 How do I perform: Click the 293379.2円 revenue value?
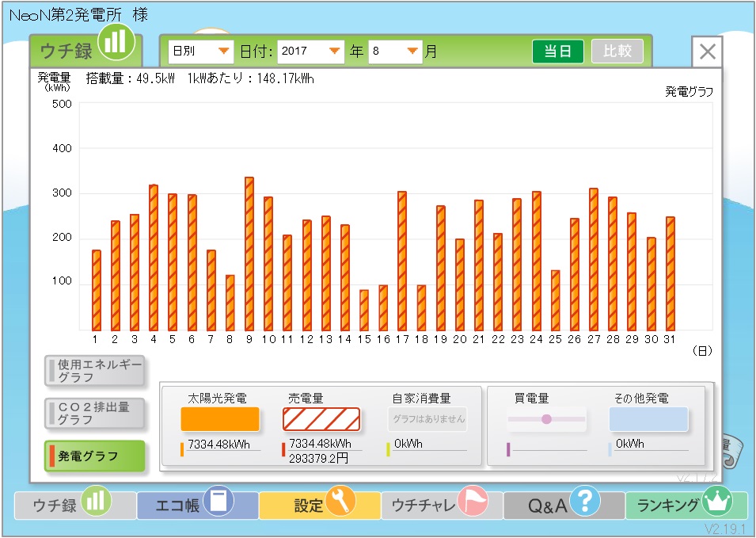(x=318, y=459)
